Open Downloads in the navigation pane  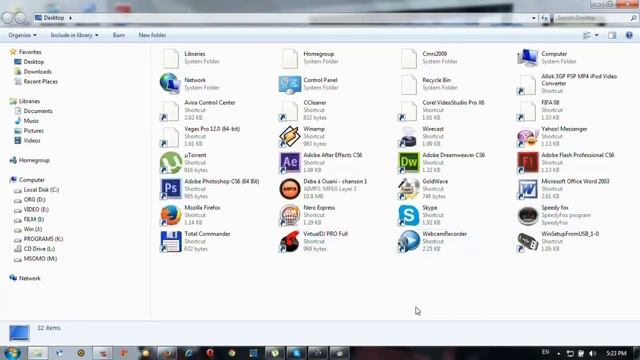tap(38, 71)
